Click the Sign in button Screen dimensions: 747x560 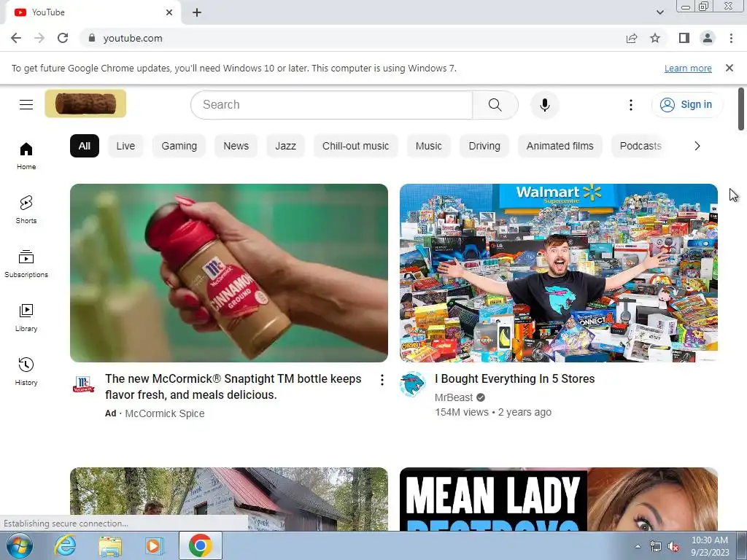(686, 105)
